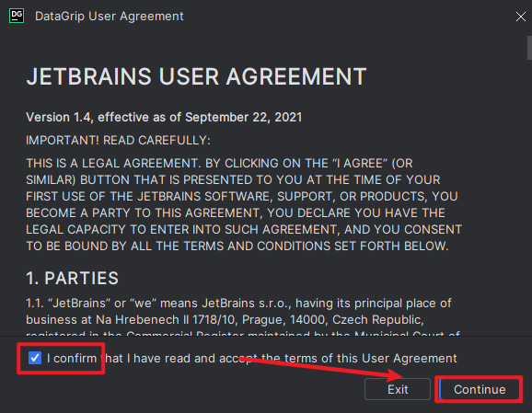Click the Exit button
532x413 pixels.
(x=398, y=389)
